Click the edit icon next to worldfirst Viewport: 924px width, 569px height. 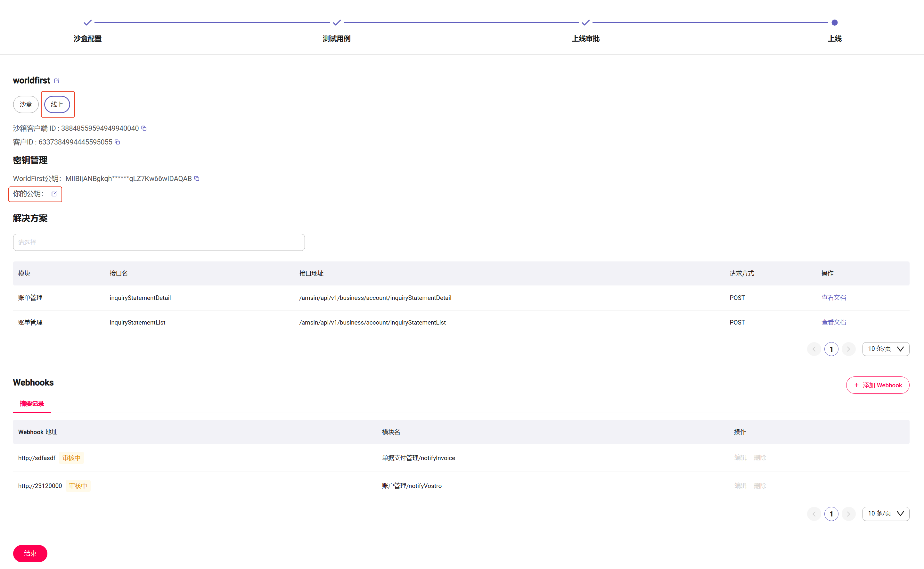[57, 81]
